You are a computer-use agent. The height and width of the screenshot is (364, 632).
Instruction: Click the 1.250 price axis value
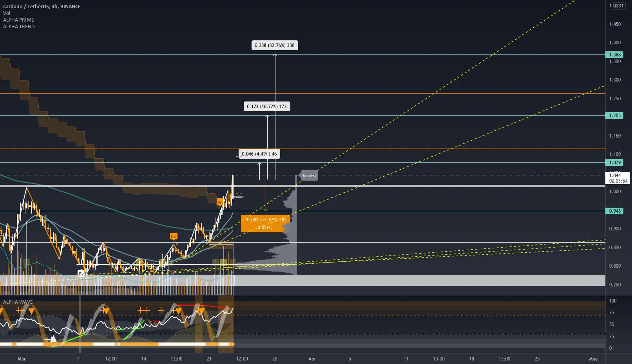click(615, 99)
